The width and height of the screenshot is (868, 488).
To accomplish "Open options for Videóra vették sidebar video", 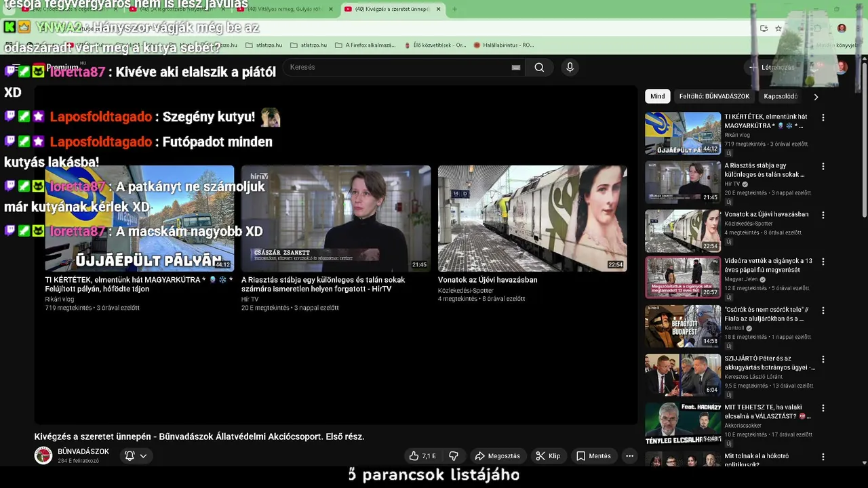I will coord(823,262).
